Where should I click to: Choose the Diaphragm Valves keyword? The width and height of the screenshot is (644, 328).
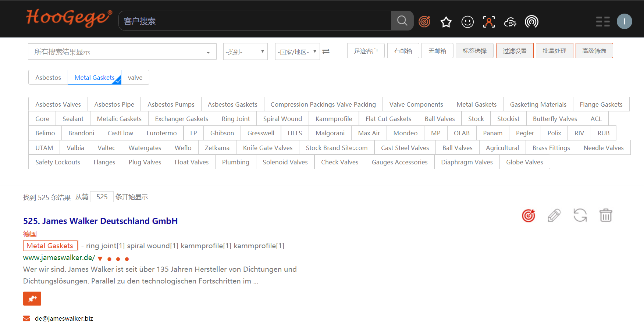pyautogui.click(x=467, y=162)
